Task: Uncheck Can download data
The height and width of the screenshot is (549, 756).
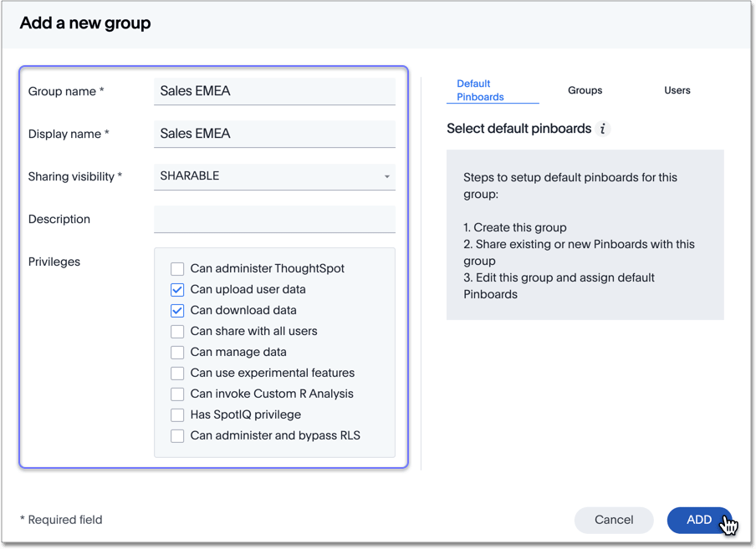Action: click(177, 310)
